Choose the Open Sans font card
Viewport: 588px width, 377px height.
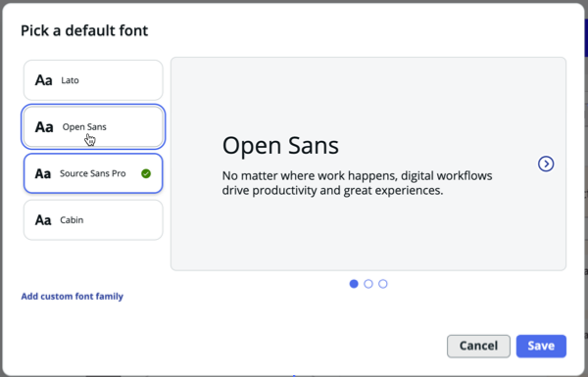coord(93,126)
